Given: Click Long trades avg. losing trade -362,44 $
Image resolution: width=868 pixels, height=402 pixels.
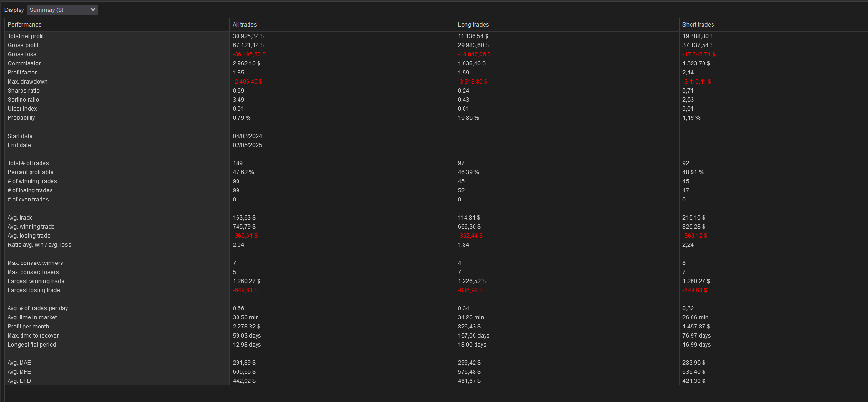Looking at the screenshot, I should pos(470,236).
